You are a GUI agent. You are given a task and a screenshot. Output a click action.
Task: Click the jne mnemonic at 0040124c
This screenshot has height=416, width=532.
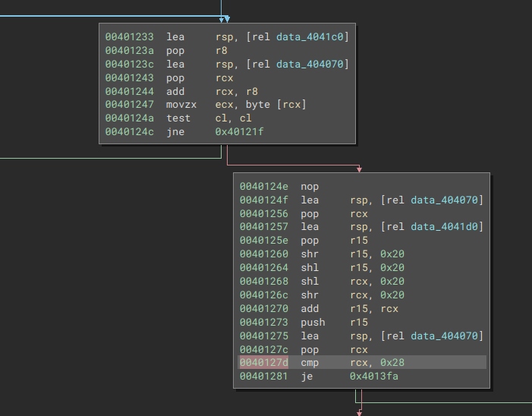175,131
